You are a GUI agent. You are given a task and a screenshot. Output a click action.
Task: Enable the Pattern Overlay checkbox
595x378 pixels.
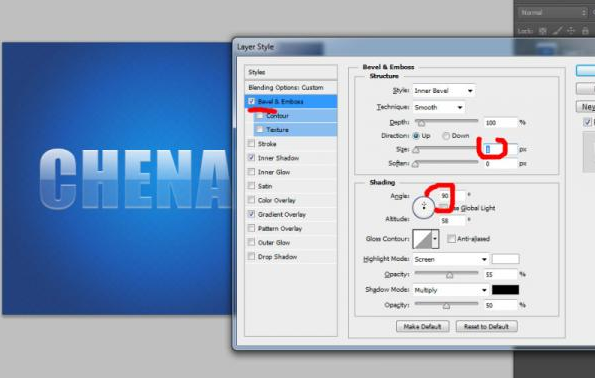[251, 228]
